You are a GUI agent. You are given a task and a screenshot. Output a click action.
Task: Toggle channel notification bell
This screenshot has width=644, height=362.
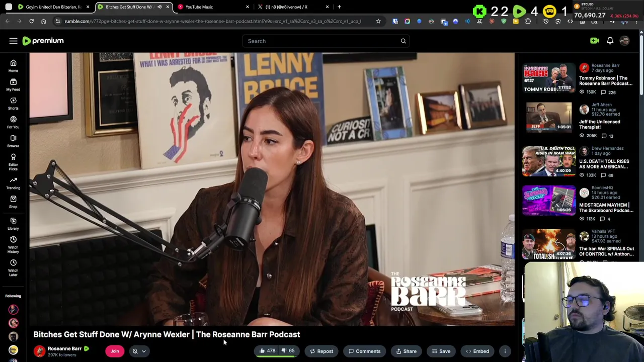(135, 351)
